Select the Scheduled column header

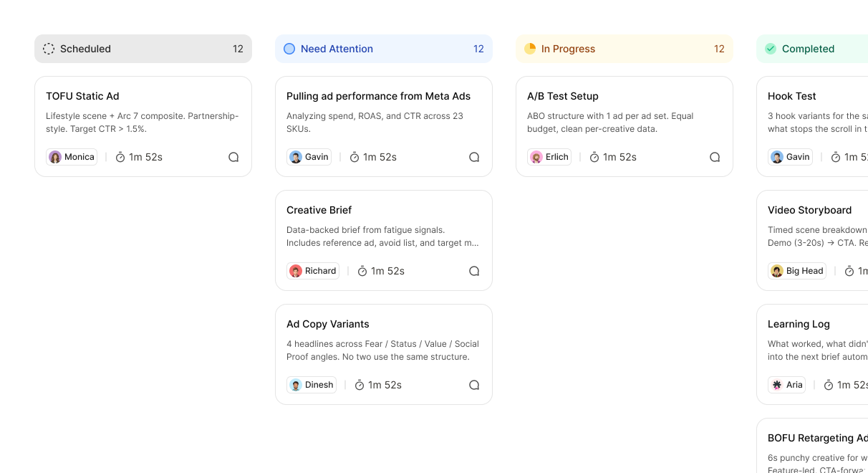click(x=143, y=49)
